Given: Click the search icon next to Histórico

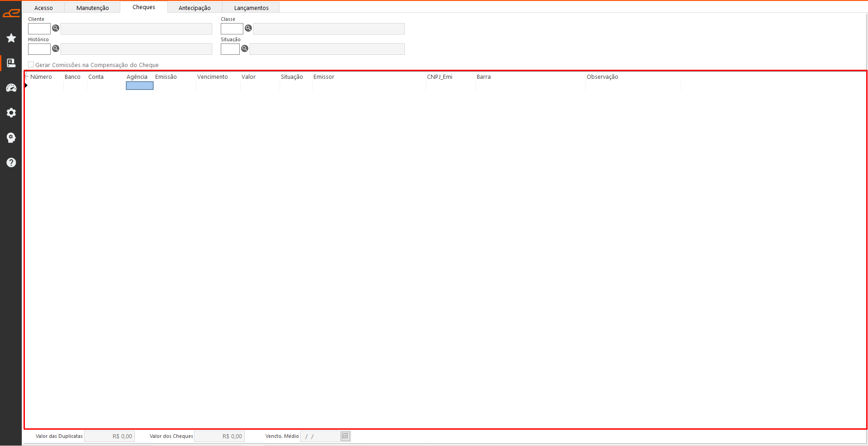Looking at the screenshot, I should 56,48.
